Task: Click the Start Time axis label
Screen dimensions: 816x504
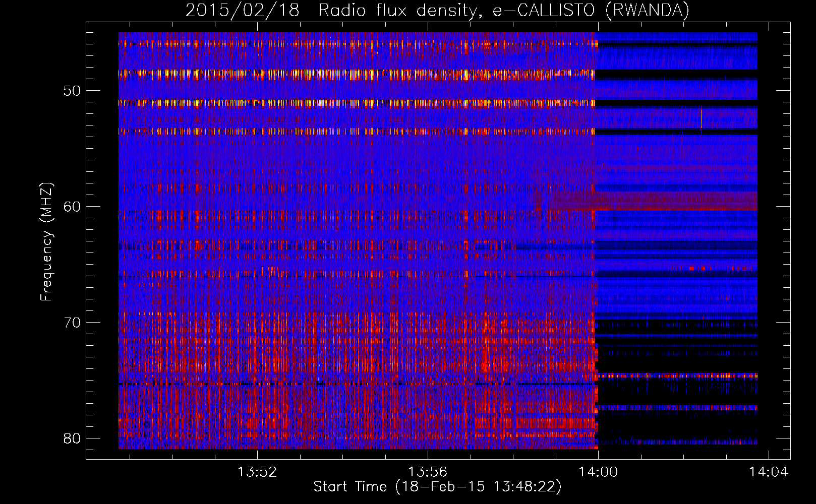Action: [x=437, y=487]
